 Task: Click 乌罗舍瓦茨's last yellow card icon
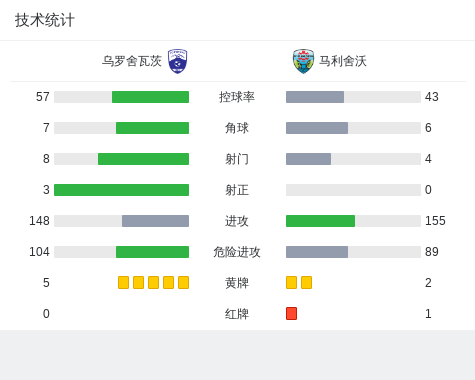point(183,283)
